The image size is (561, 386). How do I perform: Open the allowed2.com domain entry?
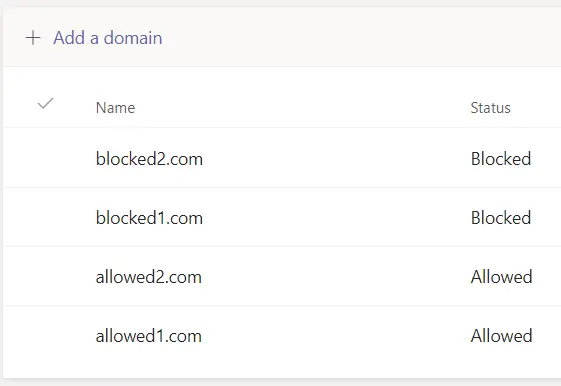tap(148, 277)
